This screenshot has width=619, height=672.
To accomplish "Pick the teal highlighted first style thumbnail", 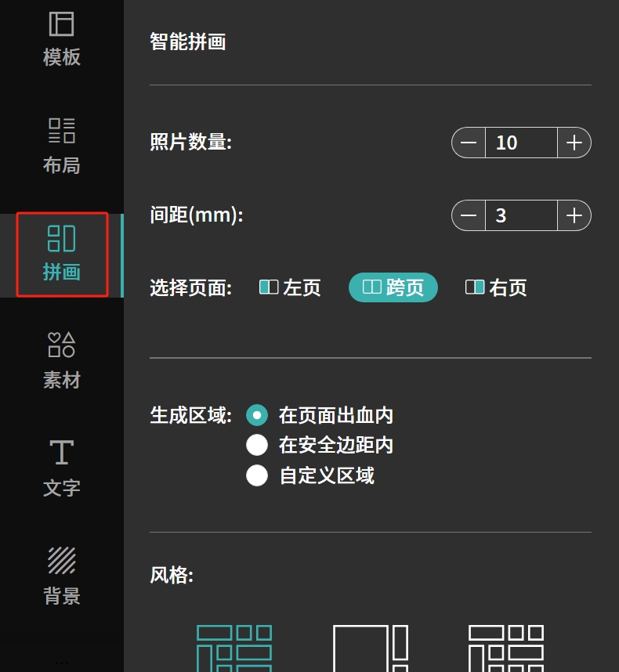I will coord(234,648).
